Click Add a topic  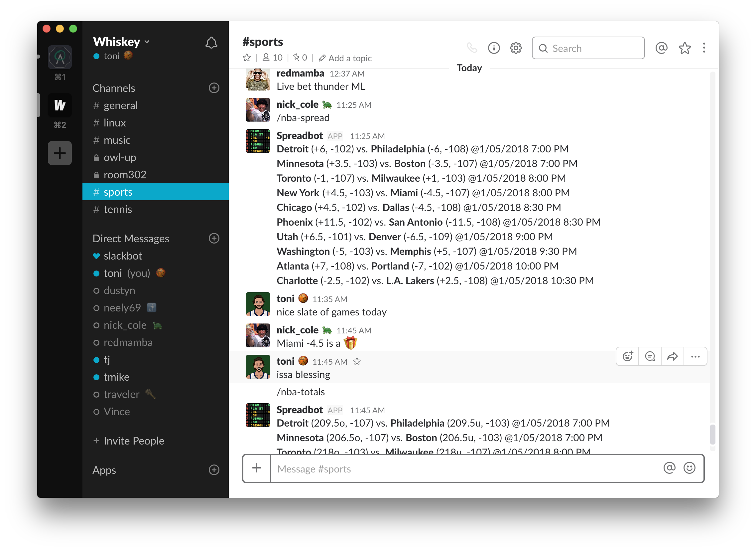tap(350, 58)
